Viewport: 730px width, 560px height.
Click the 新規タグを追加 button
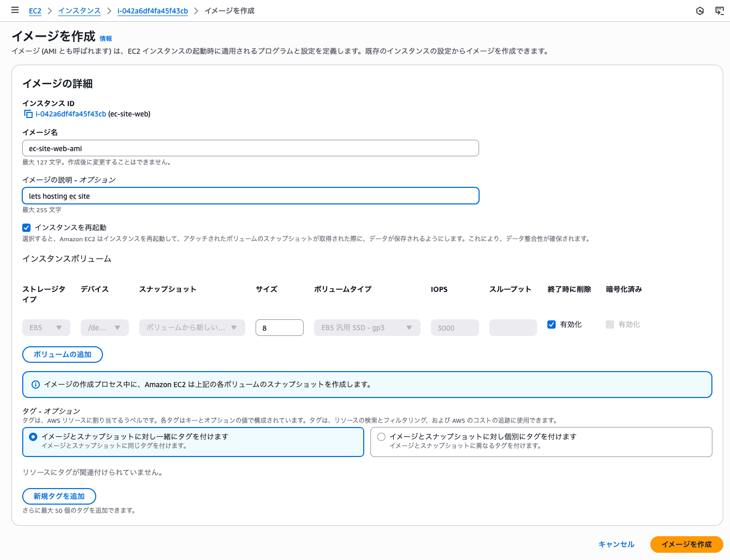click(x=59, y=496)
